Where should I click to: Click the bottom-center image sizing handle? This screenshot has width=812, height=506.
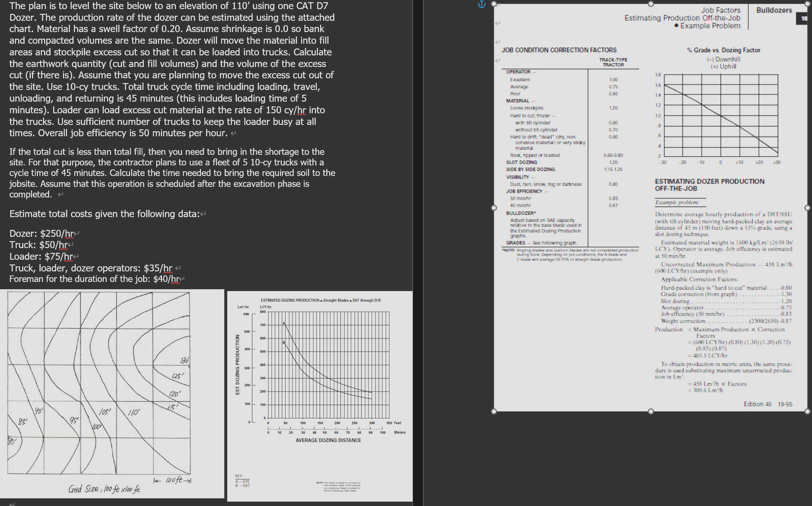[x=651, y=411]
